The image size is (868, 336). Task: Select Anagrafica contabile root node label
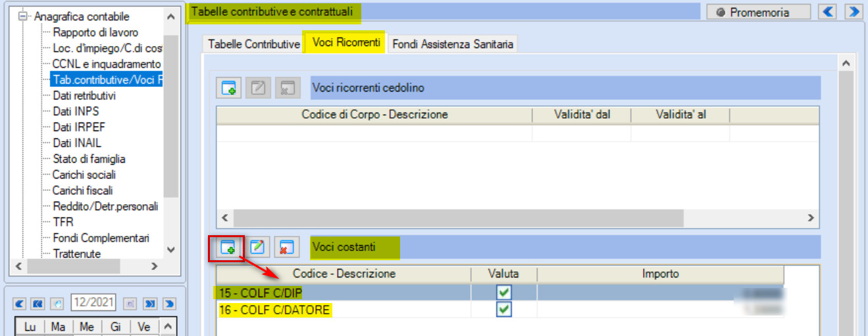[82, 16]
